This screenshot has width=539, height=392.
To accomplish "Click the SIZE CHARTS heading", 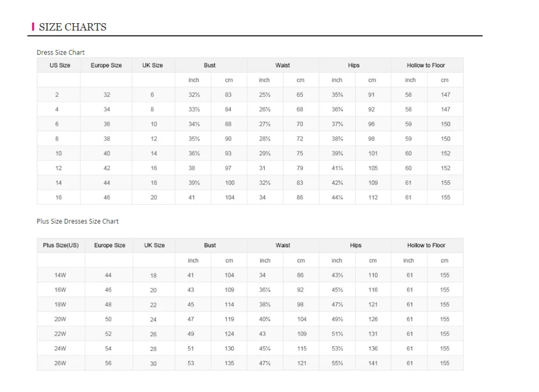I will [x=73, y=27].
